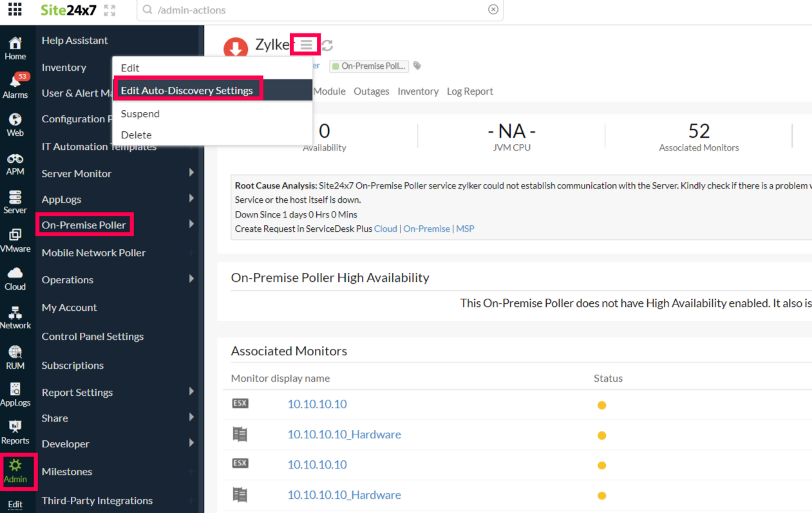
Task: Clear the search field with X icon
Action: (493, 10)
